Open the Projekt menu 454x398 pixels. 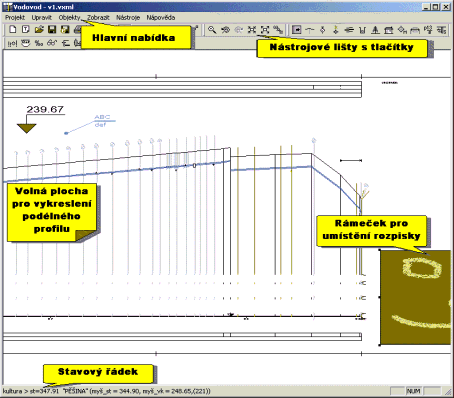(15, 17)
